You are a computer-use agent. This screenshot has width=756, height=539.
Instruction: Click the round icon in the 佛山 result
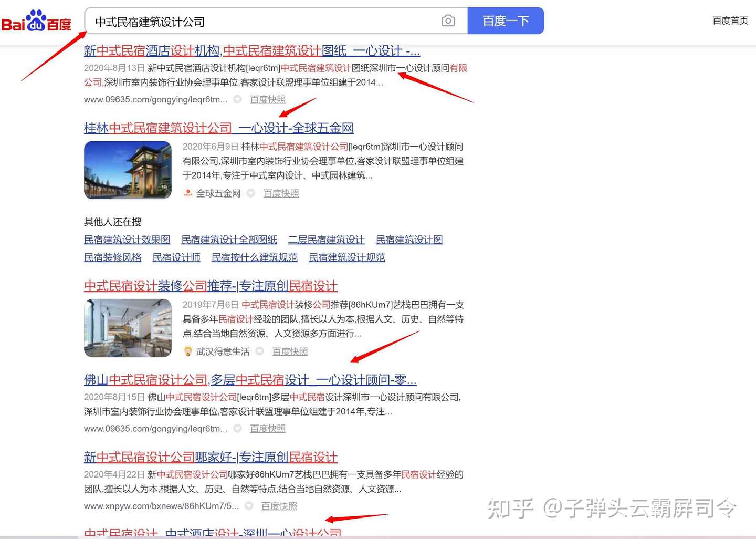click(x=237, y=429)
